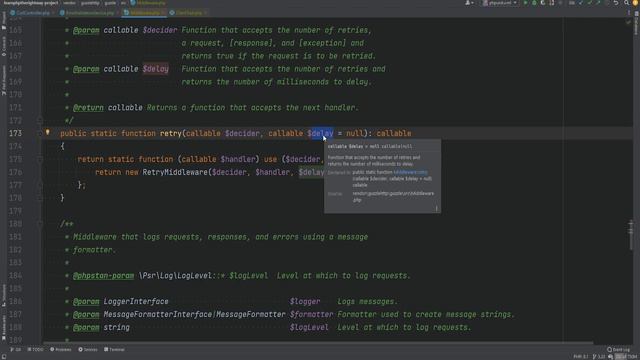Click the project root breadcrumb in navigation bar
The width and height of the screenshot is (640, 360).
tap(31, 3)
